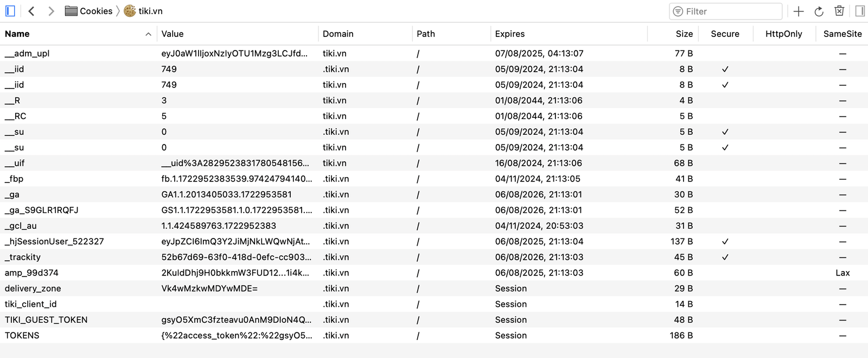Screen dimensions: 868x358
Task: Toggle sort arrow on Name column
Action: 148,34
